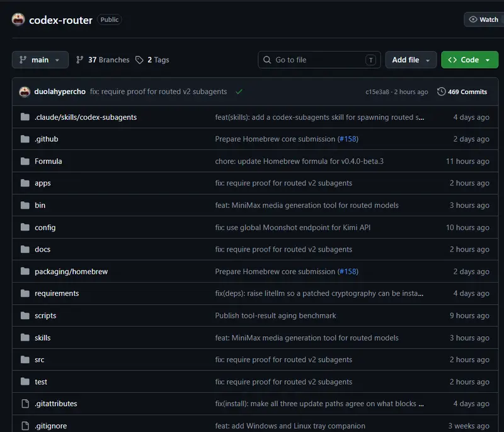Click folder icon of requirements row
The image size is (504, 432).
pyautogui.click(x=25, y=293)
